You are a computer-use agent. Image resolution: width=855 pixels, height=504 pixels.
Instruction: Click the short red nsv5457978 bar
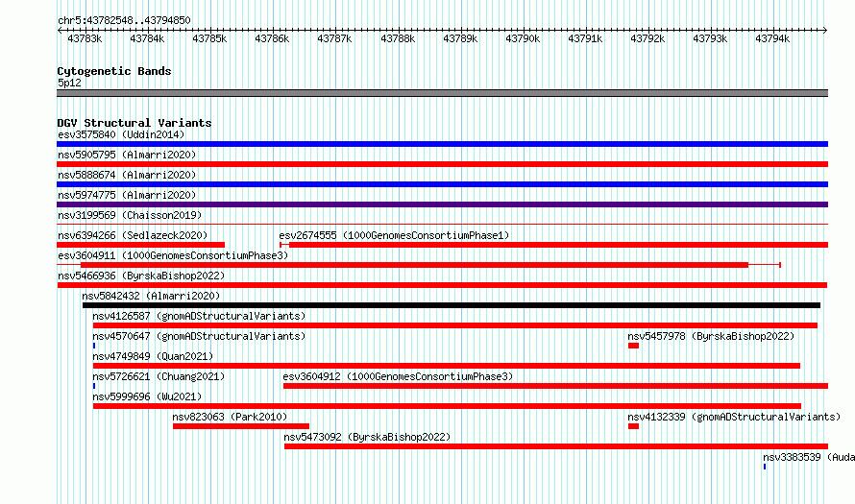tap(634, 346)
